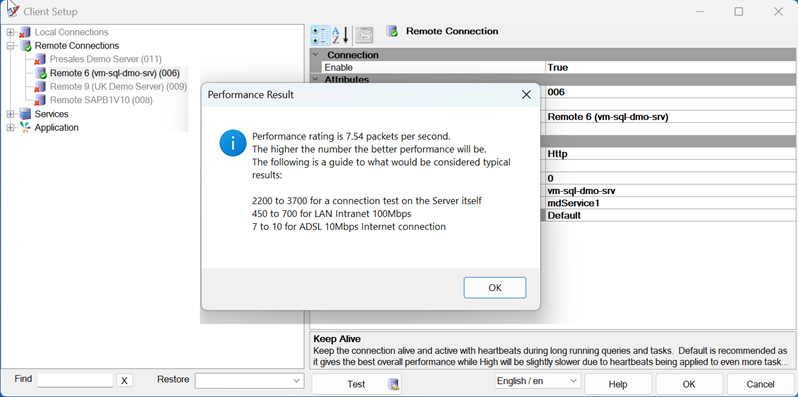The width and height of the screenshot is (798, 397).
Task: Click the Find input field
Action: (75, 380)
